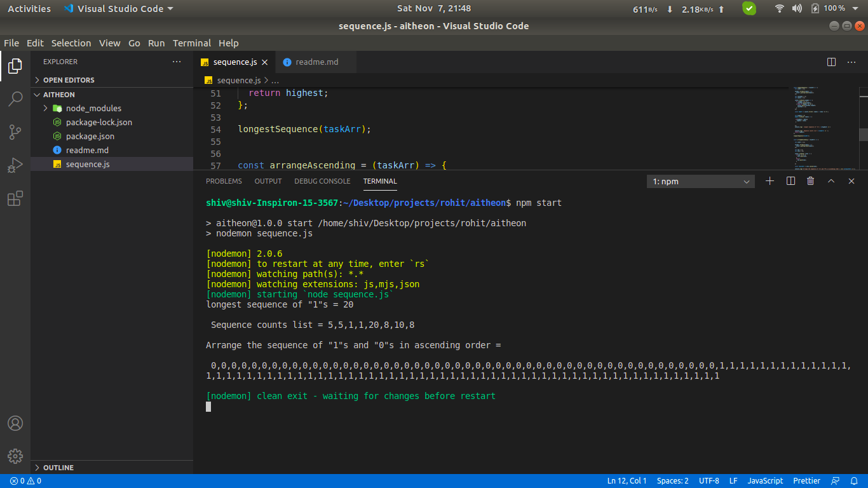Screen dimensions: 868x488
Task: Open the Terminal menu
Action: 192,43
